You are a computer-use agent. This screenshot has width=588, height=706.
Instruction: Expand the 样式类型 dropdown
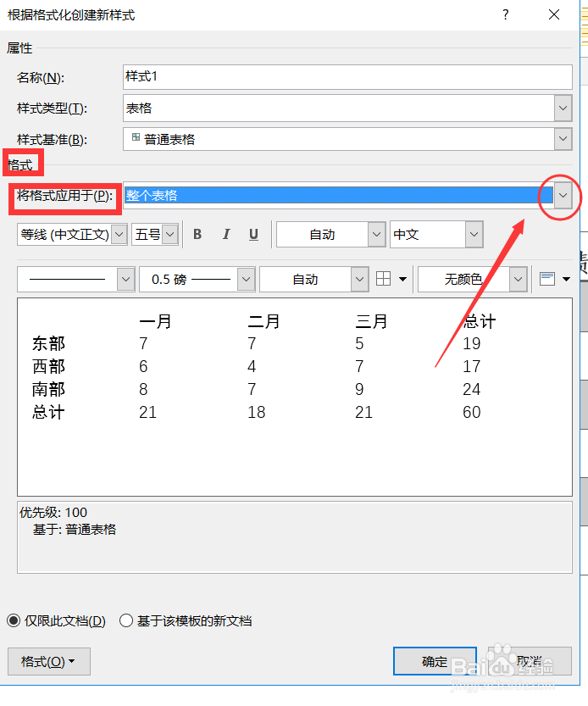[x=563, y=108]
